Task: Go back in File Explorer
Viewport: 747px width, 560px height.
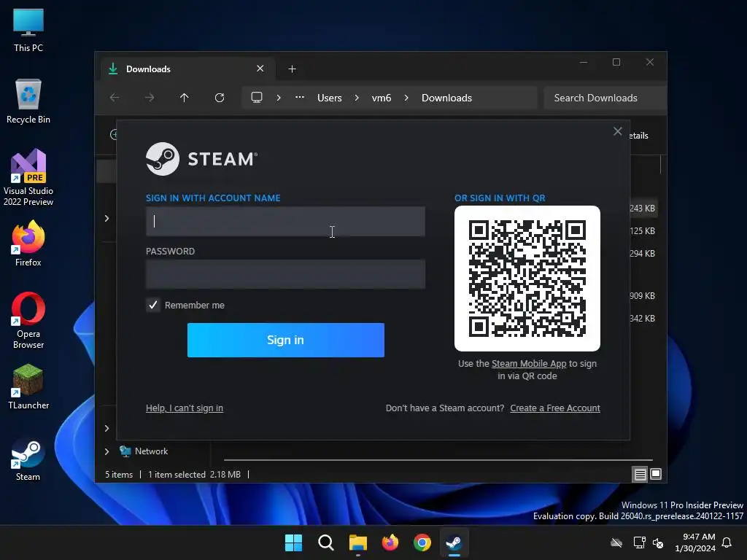Action: [115, 98]
